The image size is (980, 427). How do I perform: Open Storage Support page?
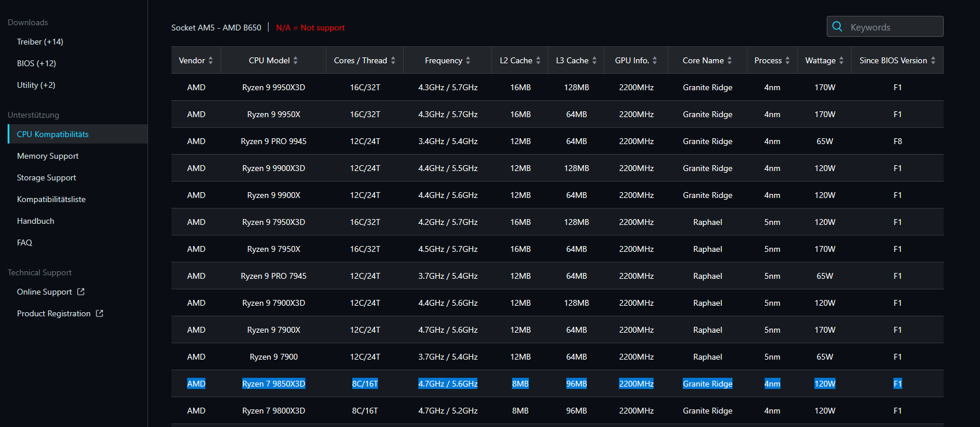point(46,177)
